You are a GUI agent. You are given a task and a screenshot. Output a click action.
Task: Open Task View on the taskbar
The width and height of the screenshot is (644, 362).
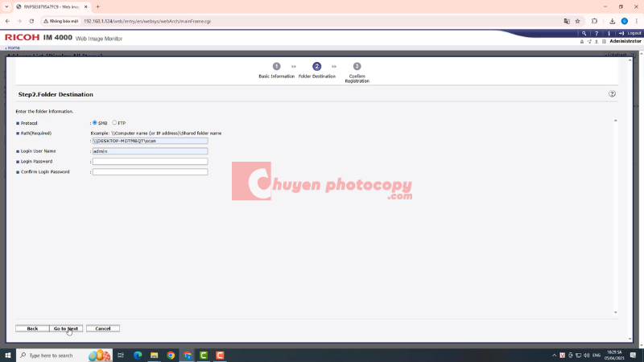pos(121,355)
